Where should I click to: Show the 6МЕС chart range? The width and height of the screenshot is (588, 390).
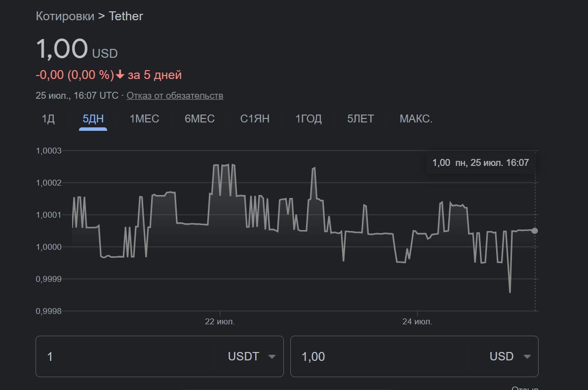(199, 119)
